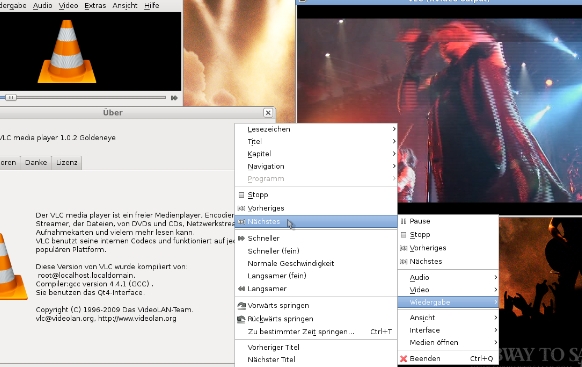Switch to the Danke tab
The image size is (582, 367).
pos(36,163)
